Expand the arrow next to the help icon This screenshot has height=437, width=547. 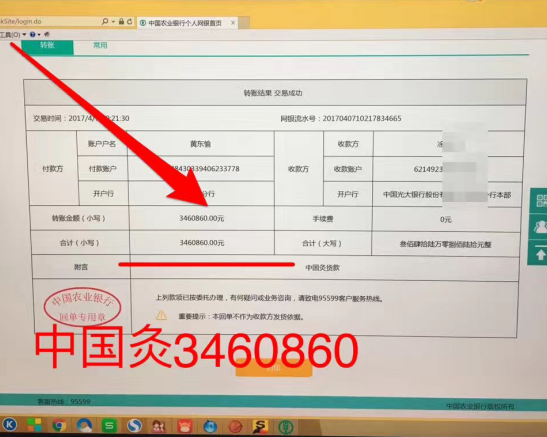[x=39, y=35]
